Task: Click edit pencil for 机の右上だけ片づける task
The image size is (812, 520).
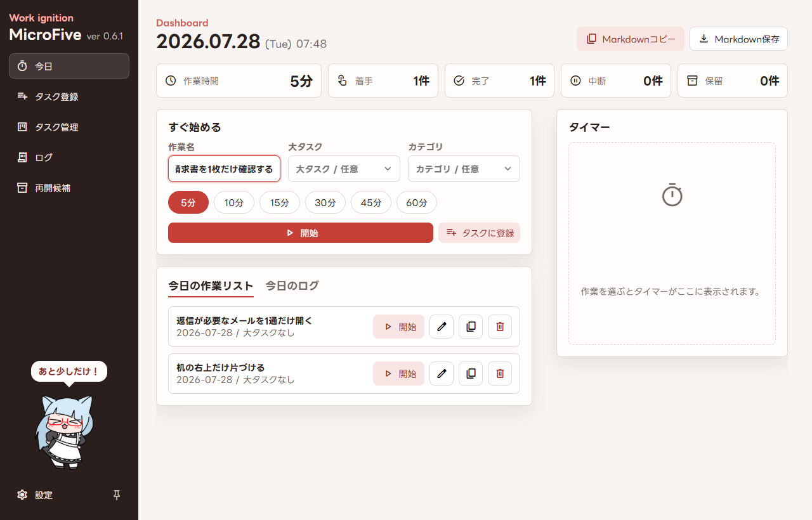Action: (442, 374)
